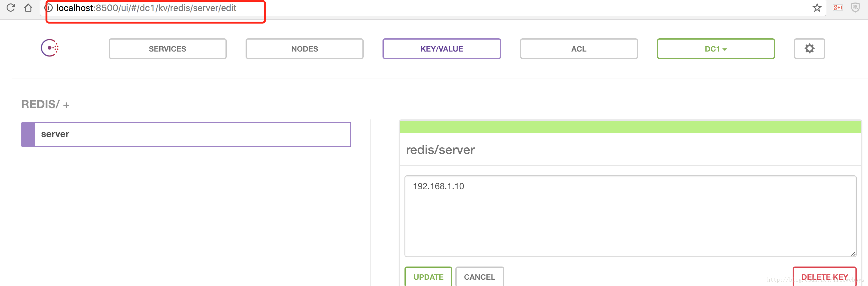The width and height of the screenshot is (868, 286).
Task: Open the Services tab
Action: [x=167, y=49]
